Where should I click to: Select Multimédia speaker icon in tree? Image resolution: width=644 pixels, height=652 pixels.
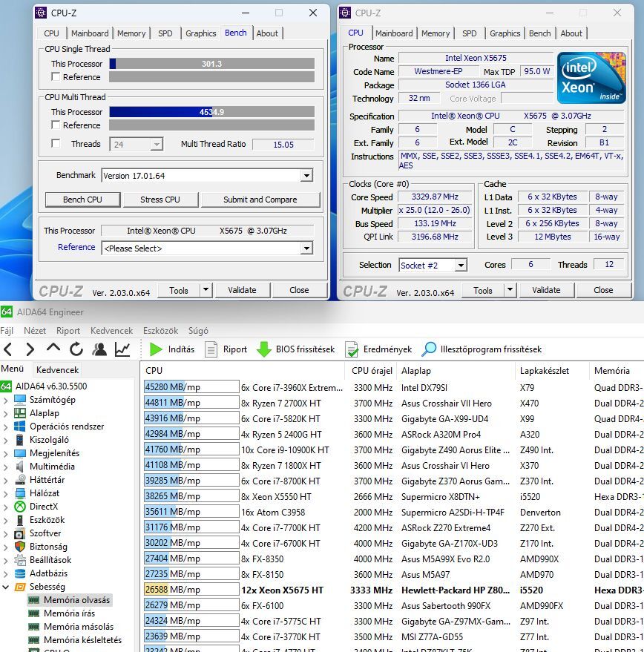[x=20, y=466]
